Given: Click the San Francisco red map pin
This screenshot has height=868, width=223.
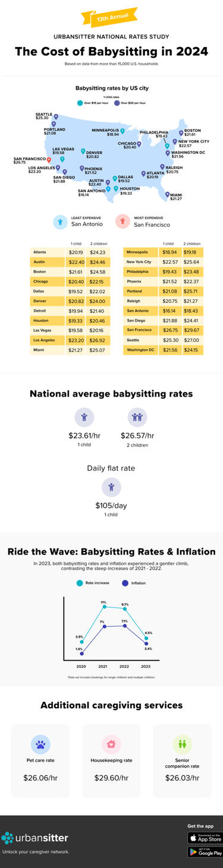Looking at the screenshot, I should tap(49, 159).
